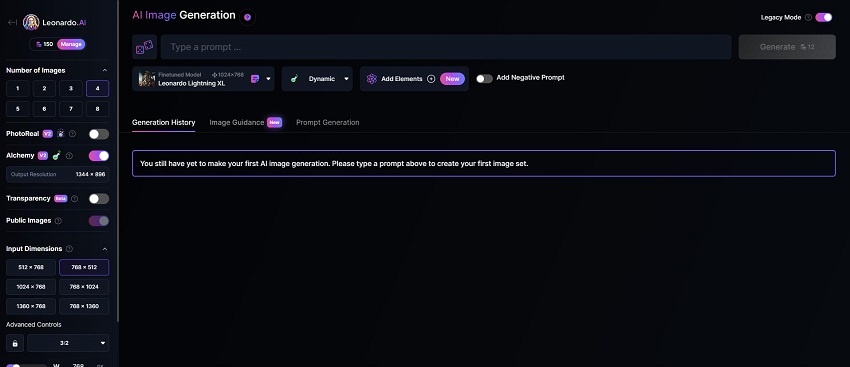Click the Dynamic preset style icon
Image resolution: width=850 pixels, height=367 pixels.
(x=294, y=79)
